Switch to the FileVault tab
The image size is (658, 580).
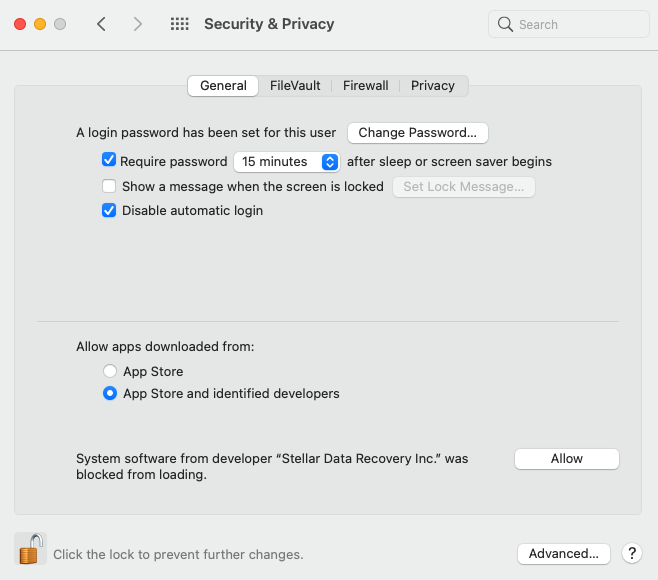(x=295, y=86)
